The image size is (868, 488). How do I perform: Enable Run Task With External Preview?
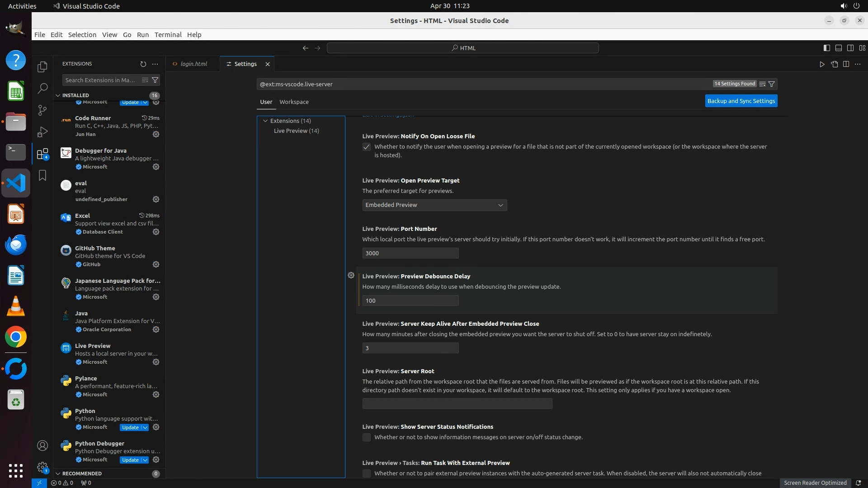click(x=367, y=474)
